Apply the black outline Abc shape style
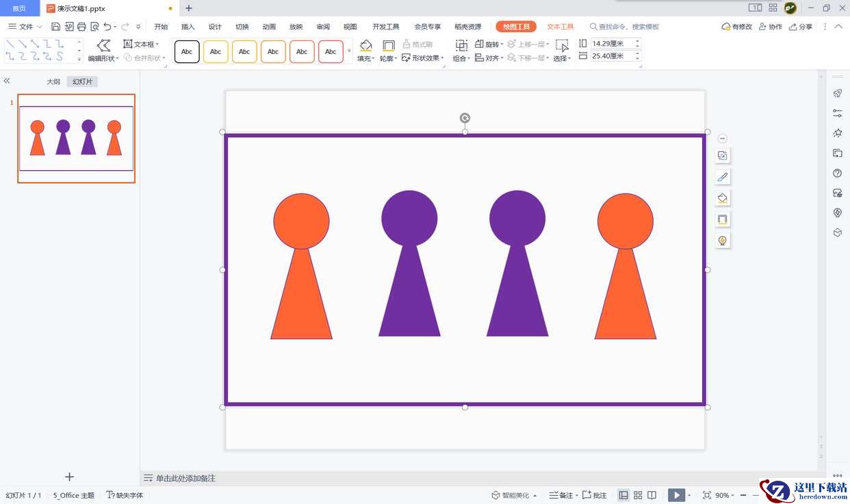The height and width of the screenshot is (504, 850). pyautogui.click(x=187, y=51)
